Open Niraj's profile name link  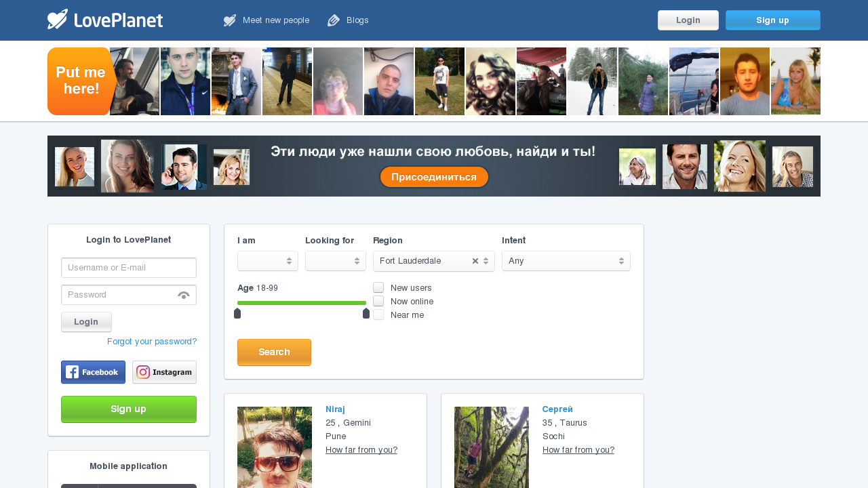[335, 409]
